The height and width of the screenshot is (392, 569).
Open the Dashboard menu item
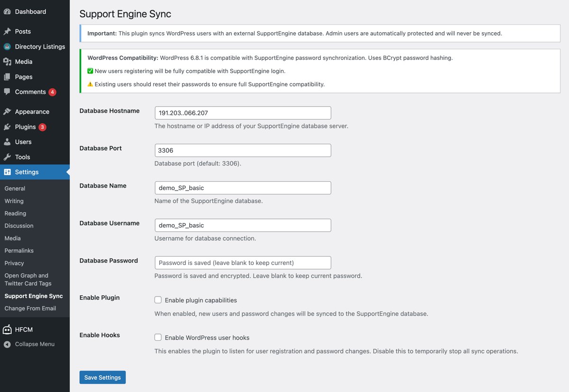click(x=35, y=11)
